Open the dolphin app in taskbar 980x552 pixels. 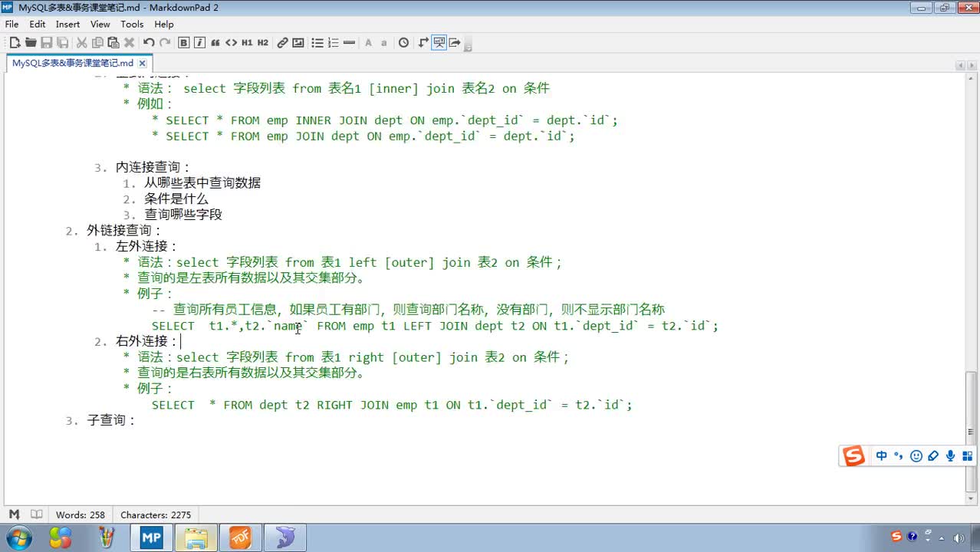pyautogui.click(x=284, y=538)
